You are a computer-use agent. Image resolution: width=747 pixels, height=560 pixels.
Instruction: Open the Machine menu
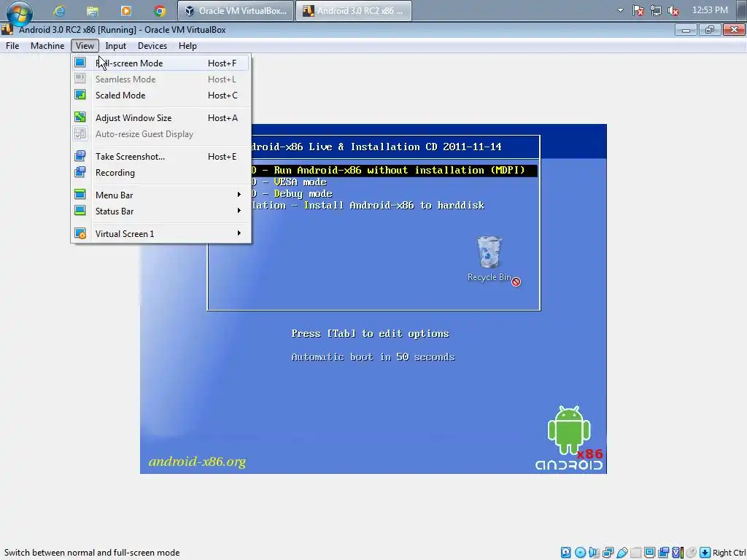click(x=47, y=46)
